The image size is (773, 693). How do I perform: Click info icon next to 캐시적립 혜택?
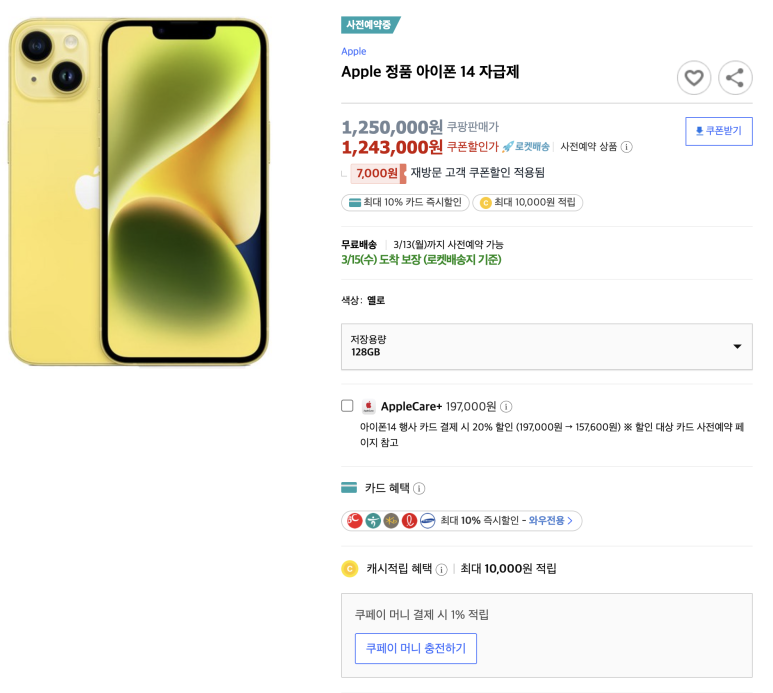(442, 569)
